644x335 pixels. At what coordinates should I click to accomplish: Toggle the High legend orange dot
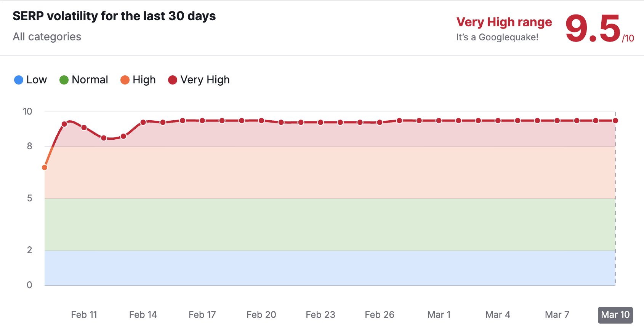[x=125, y=80]
